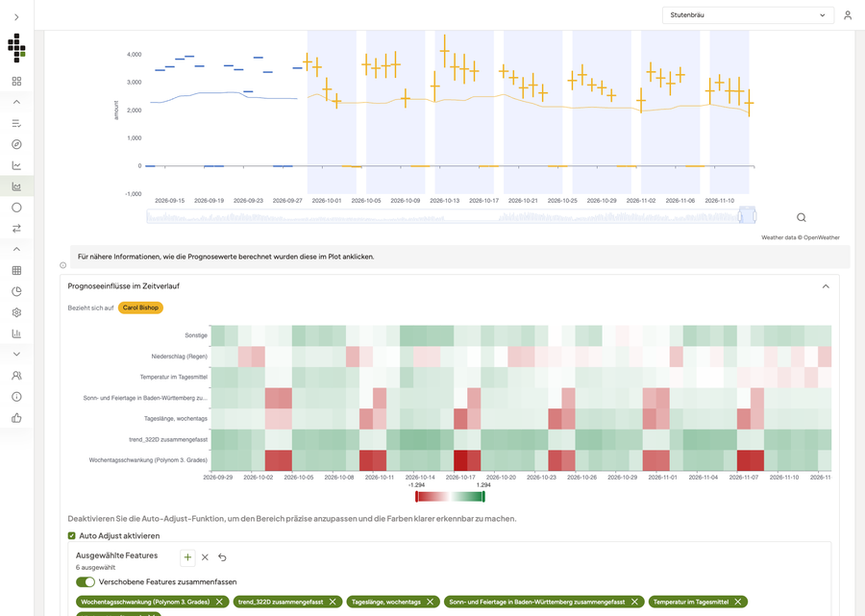
Task: Click the Carol Bishop tag
Action: 140,308
